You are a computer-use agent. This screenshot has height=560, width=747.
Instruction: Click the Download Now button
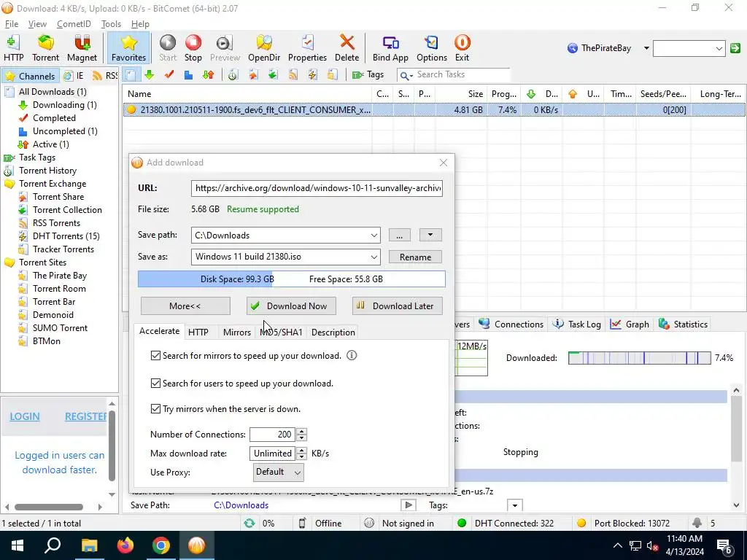pos(291,306)
